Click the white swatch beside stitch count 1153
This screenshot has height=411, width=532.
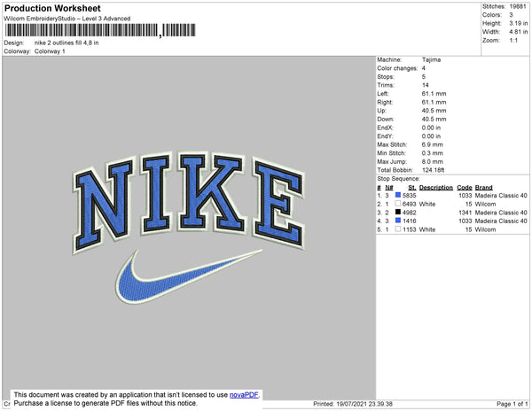point(398,229)
